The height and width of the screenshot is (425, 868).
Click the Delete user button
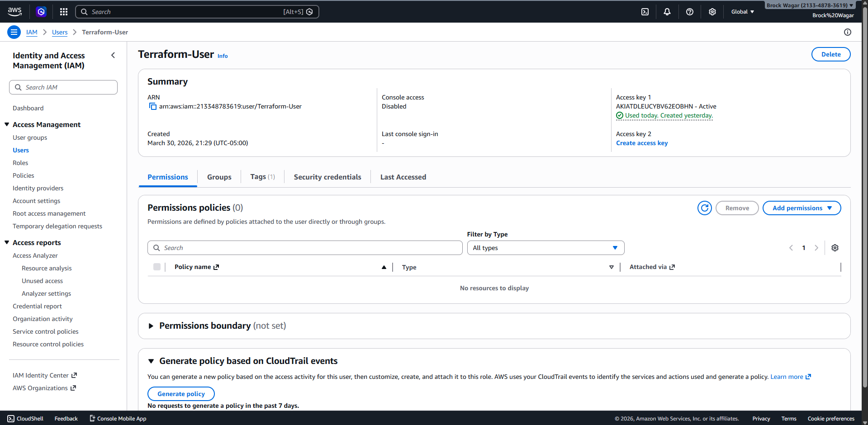click(830, 54)
